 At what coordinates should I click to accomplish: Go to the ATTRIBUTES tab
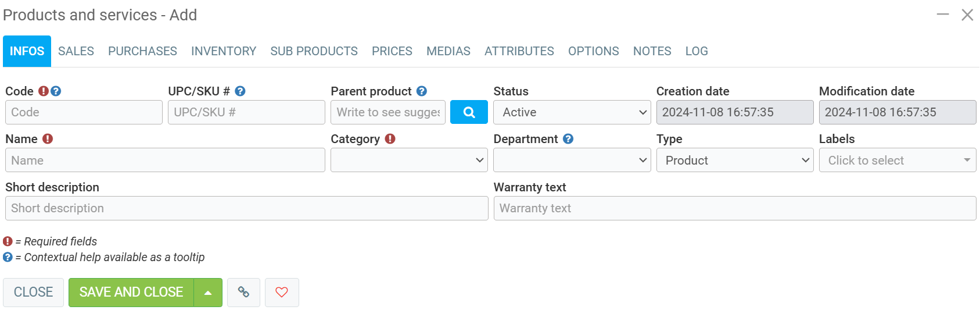519,51
